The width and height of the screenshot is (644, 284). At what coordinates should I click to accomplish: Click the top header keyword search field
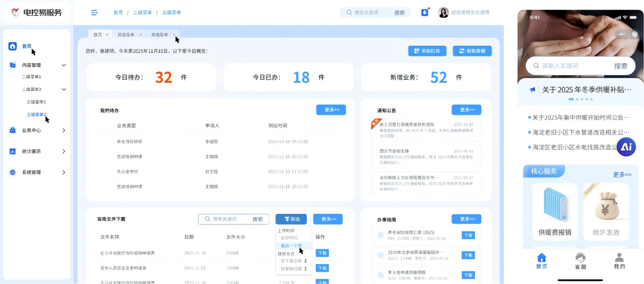pos(372,13)
